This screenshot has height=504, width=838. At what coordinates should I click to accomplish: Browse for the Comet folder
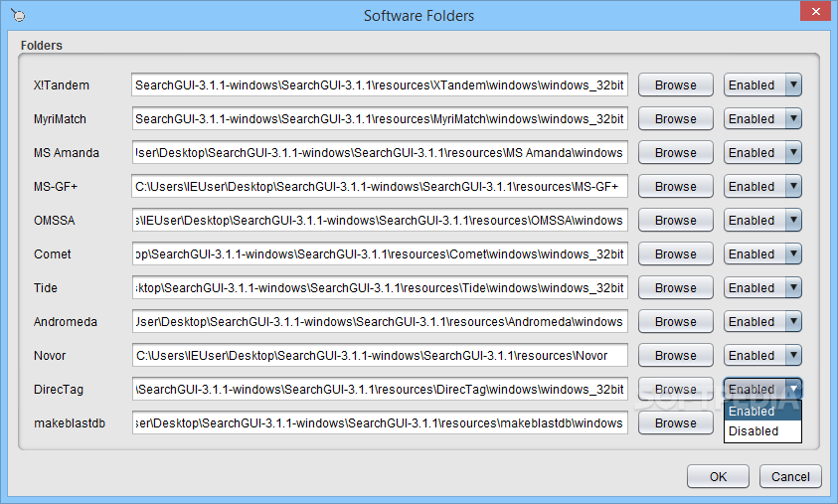tap(676, 253)
